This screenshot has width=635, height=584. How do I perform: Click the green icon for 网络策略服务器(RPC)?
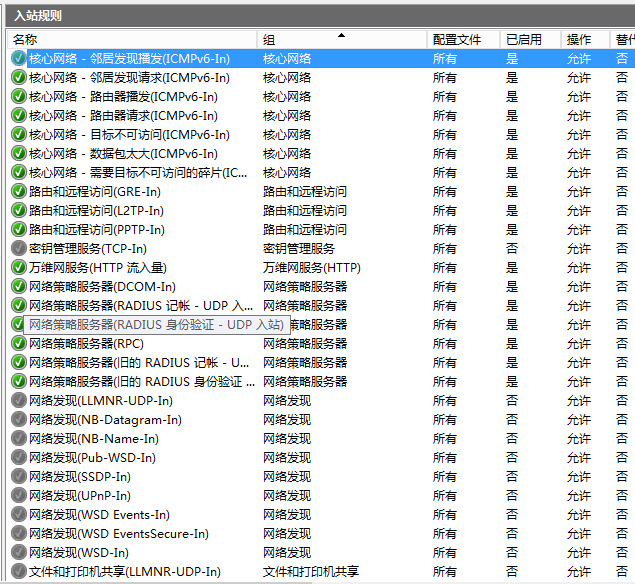(x=19, y=343)
